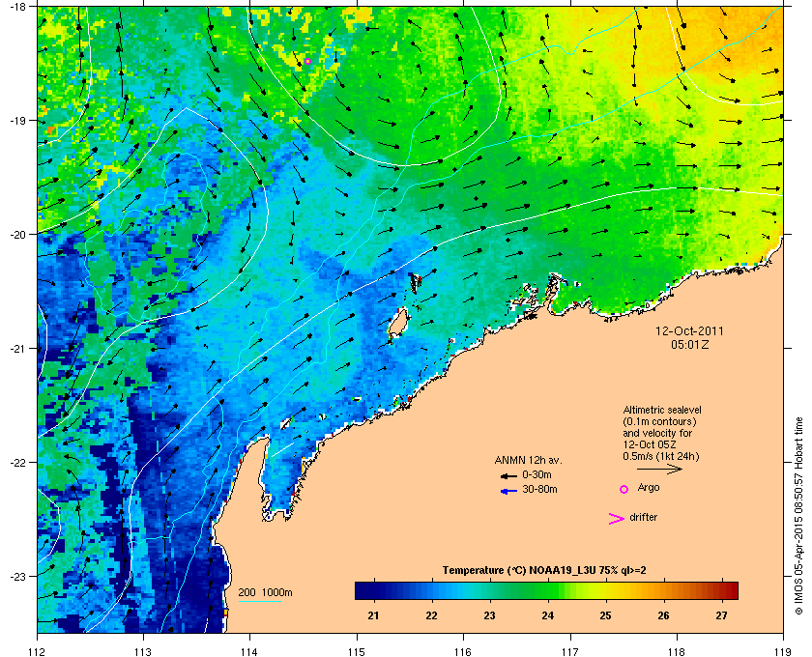
Task: Click colour bar tick label '27'
Action: click(x=721, y=615)
